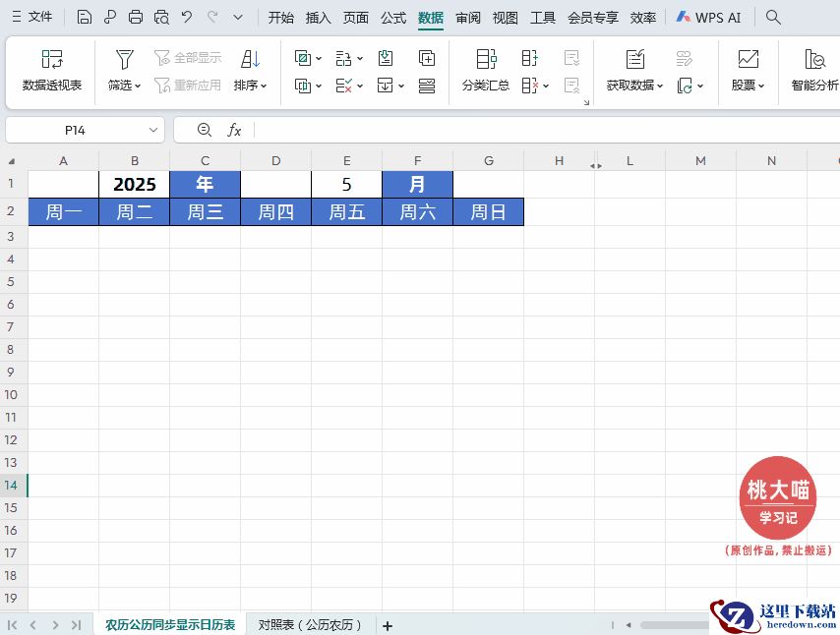Screen dimensions: 840x635
Task: Open the 会员专享 tab
Action: point(593,18)
